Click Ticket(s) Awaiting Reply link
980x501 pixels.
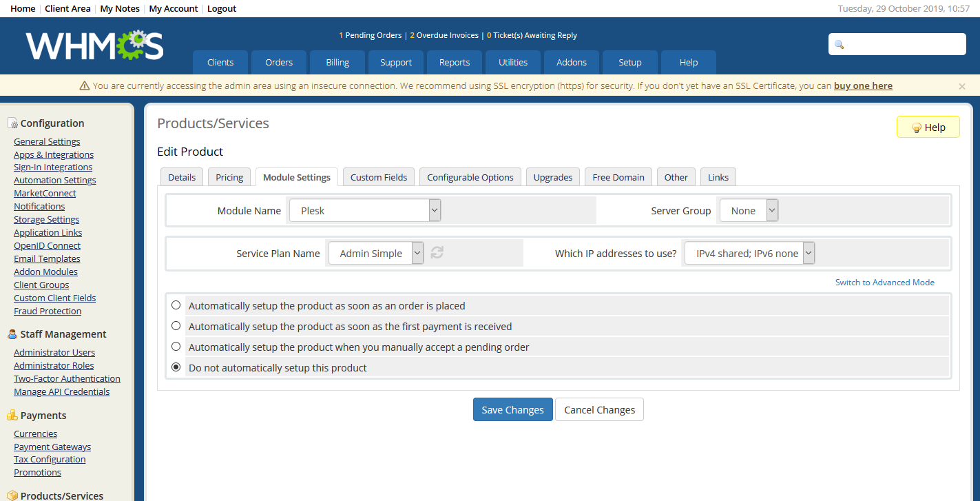click(x=532, y=35)
